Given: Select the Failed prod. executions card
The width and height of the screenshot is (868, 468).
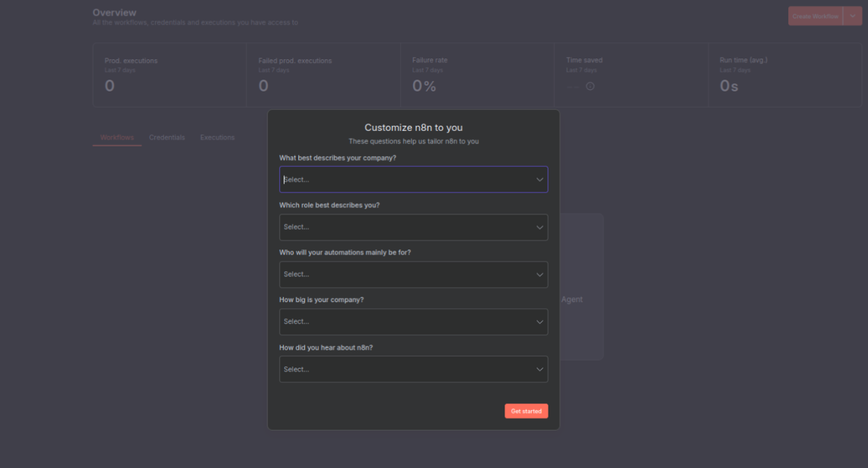Looking at the screenshot, I should [324, 75].
